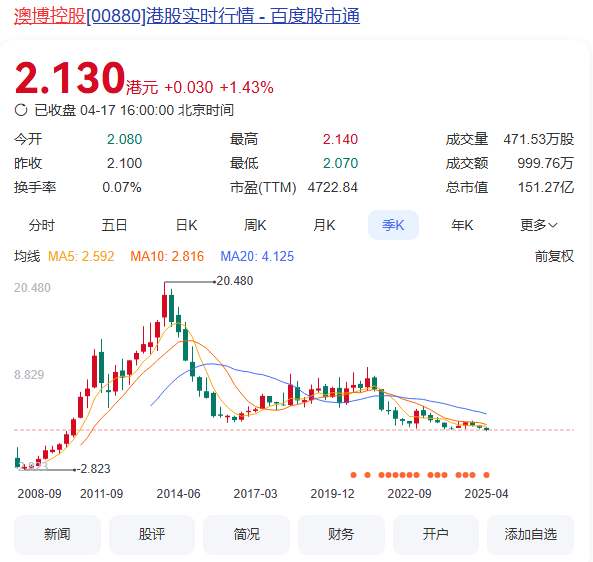Click the +1.43% change percentage
This screenshot has height=562, width=593.
(247, 87)
